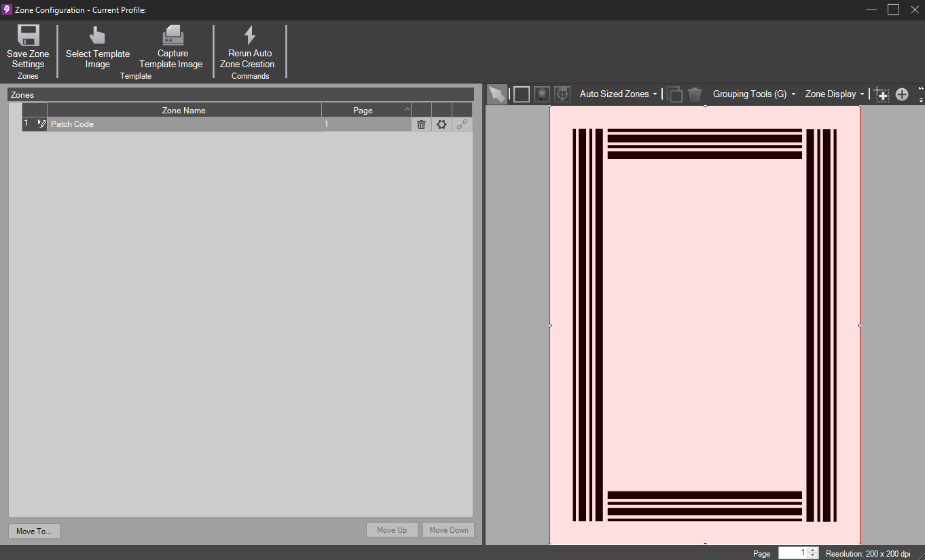This screenshot has width=925, height=560.
Task: Open Patch Code zone settings gear
Action: tap(441, 124)
